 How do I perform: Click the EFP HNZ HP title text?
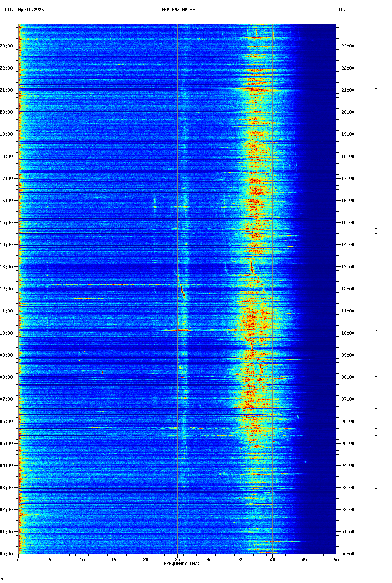point(178,10)
